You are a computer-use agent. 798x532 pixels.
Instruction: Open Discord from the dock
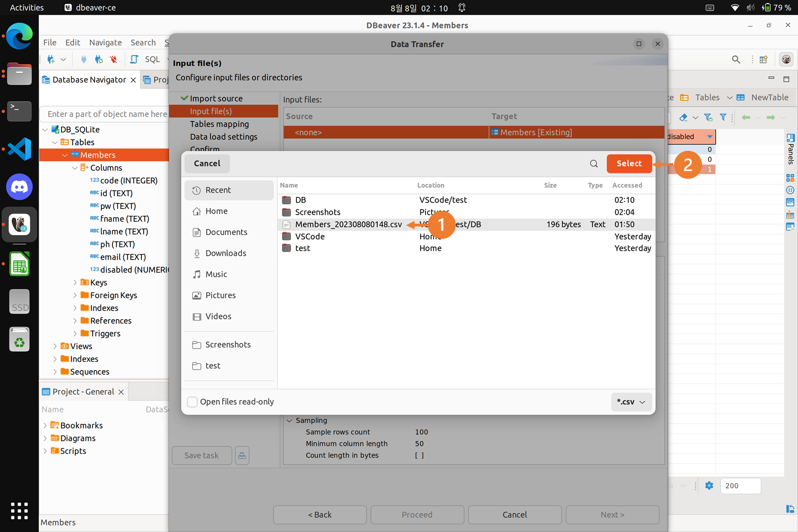(x=19, y=187)
